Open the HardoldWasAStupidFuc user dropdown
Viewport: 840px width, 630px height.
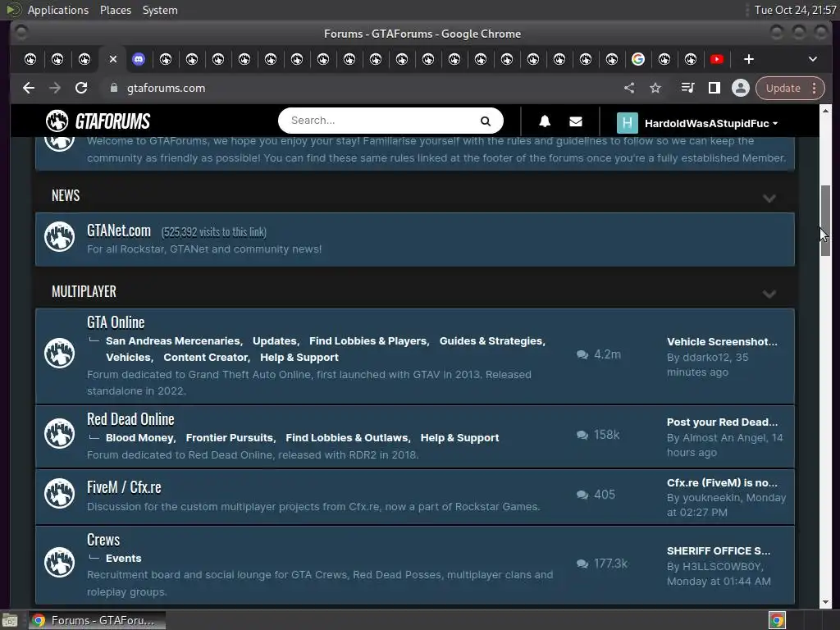pyautogui.click(x=711, y=123)
